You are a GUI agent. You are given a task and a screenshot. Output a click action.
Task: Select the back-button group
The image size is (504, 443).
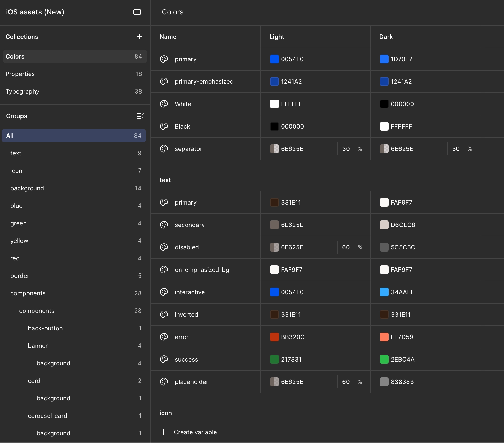pos(74,328)
